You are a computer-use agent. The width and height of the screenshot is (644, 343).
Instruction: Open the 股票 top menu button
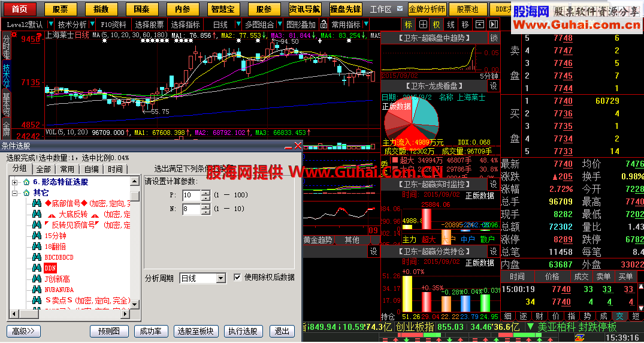(61, 8)
